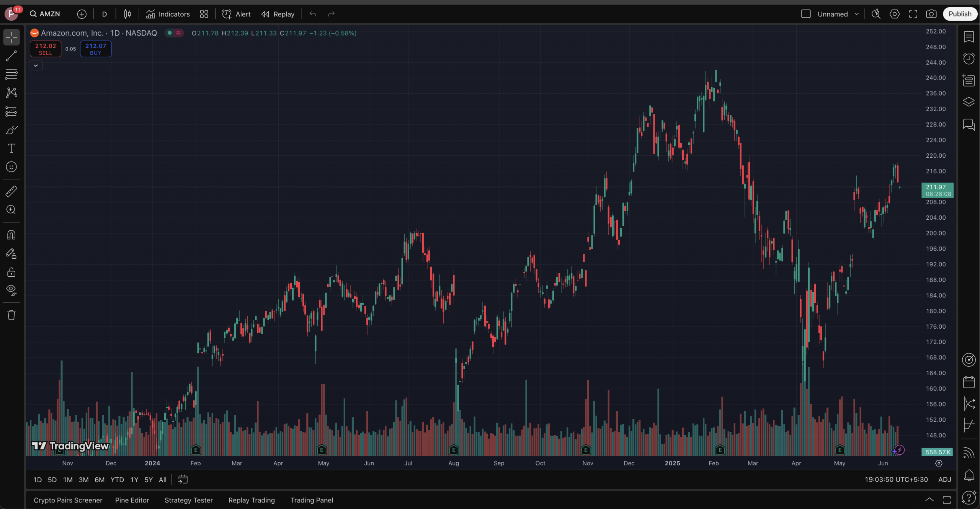Open the Fibonacci retracement tools
Screen dimensions: 980x509
point(11,74)
